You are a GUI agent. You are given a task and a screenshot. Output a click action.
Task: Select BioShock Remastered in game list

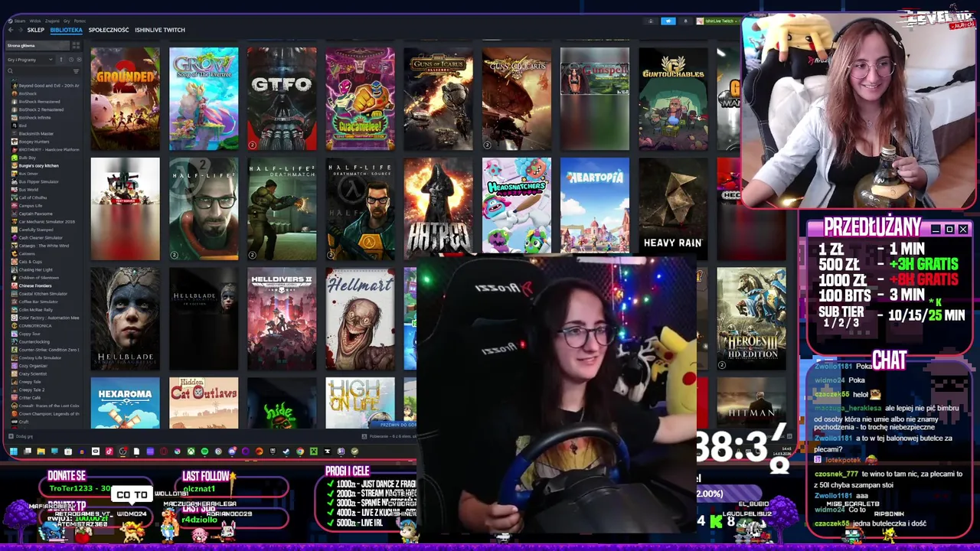[39, 101]
